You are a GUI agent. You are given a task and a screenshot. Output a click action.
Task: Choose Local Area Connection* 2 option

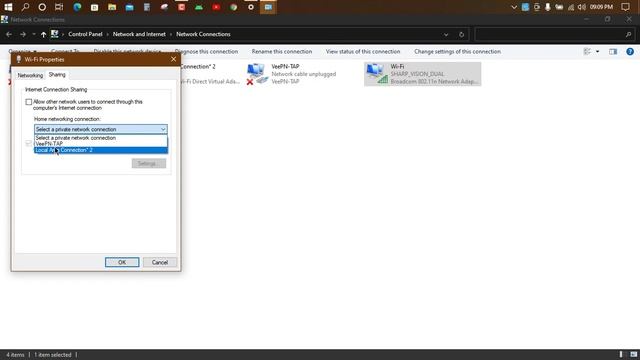click(101, 150)
